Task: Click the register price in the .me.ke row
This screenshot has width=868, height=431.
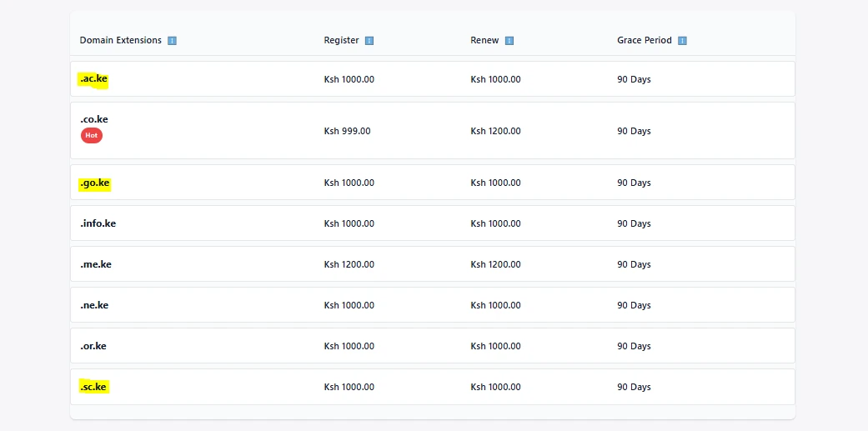Action: click(349, 264)
